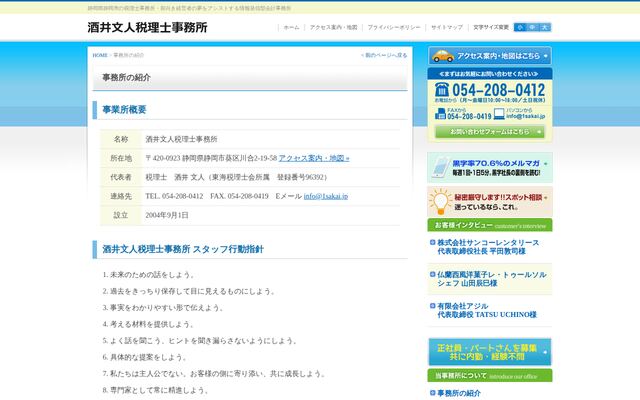Click the HOME breadcrumb link
The image size is (640, 400).
100,55
